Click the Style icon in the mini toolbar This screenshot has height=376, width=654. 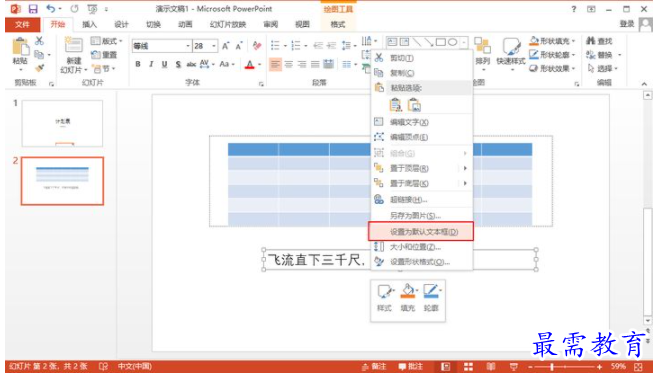(x=384, y=291)
